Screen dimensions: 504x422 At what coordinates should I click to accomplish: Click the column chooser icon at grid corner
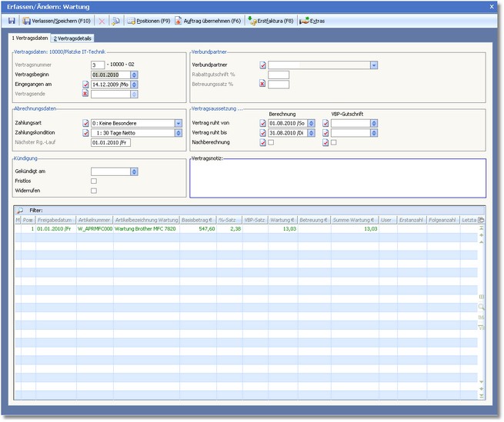point(482,221)
